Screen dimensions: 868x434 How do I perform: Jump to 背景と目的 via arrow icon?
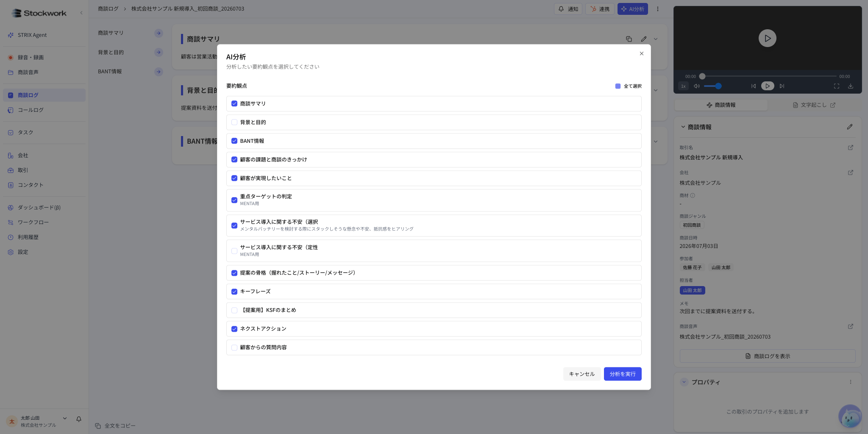coord(159,52)
